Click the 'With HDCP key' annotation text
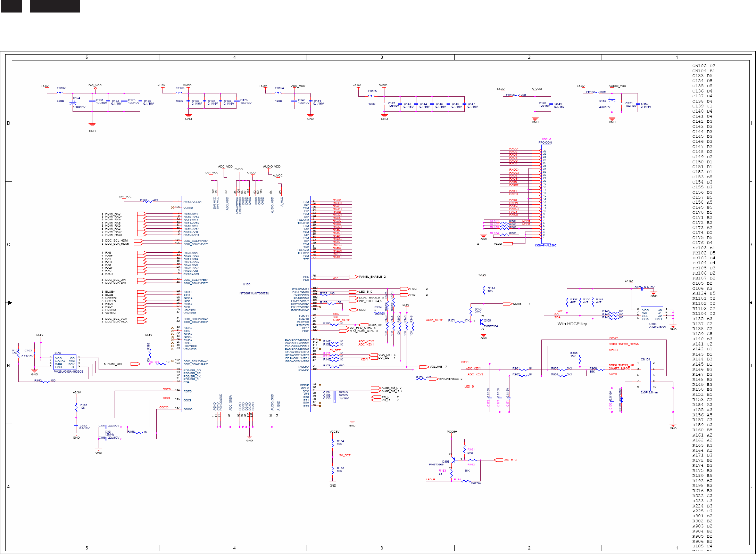This screenshot has height=554, width=756. [x=572, y=324]
